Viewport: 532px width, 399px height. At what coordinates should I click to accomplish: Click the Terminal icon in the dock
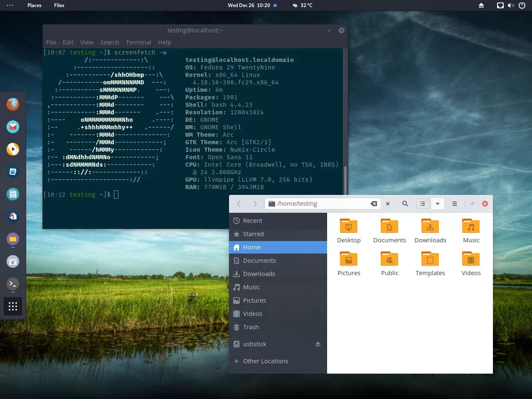(x=13, y=283)
